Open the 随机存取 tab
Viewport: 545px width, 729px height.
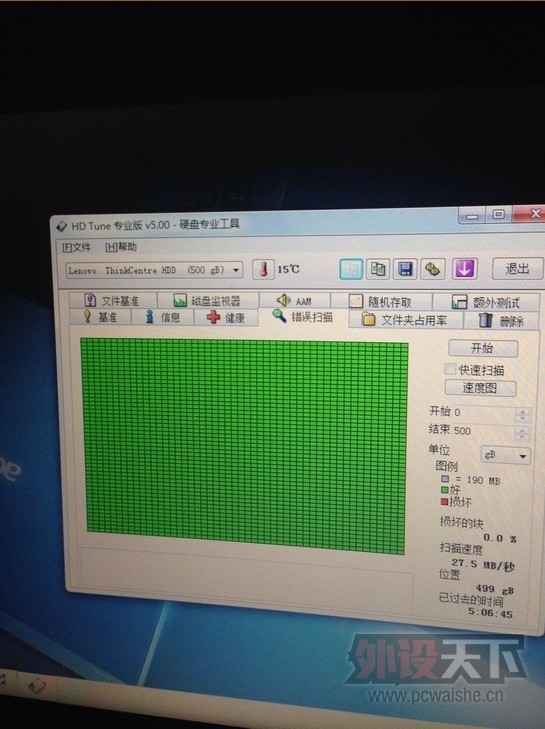(x=381, y=302)
